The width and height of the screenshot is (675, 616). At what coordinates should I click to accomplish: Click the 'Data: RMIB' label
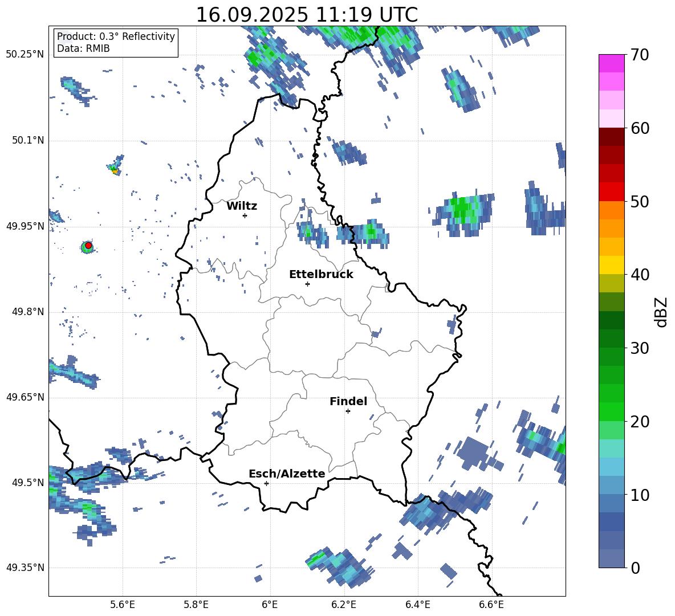point(83,48)
